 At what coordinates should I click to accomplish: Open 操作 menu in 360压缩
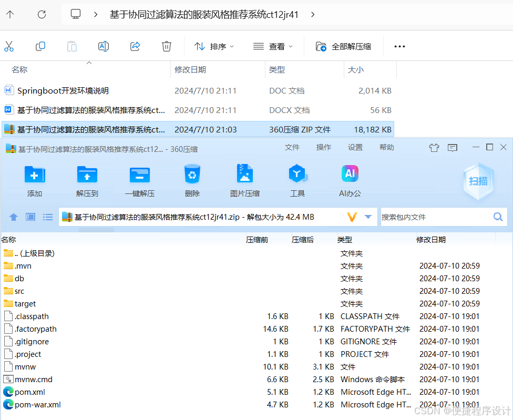(x=324, y=148)
